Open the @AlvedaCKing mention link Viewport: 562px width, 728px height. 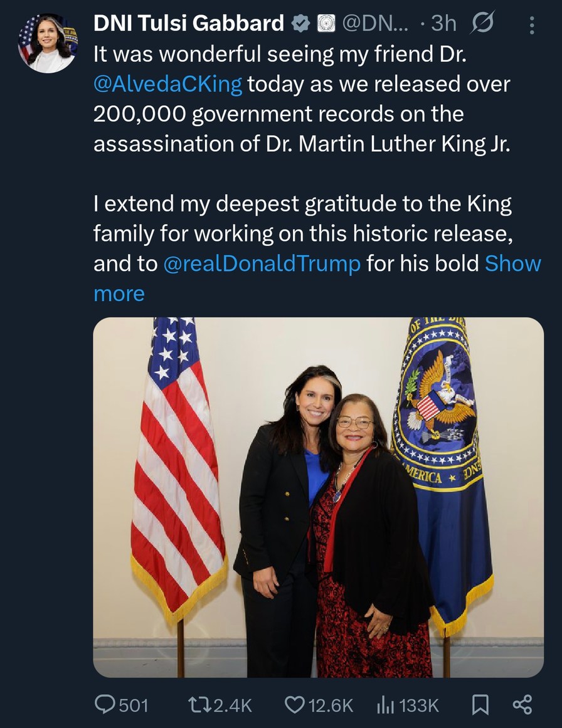[167, 85]
